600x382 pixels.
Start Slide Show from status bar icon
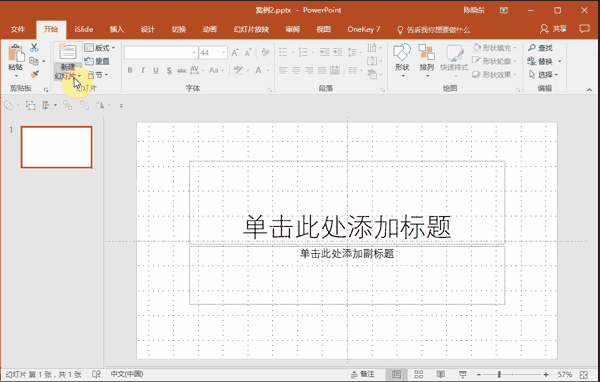pos(463,374)
